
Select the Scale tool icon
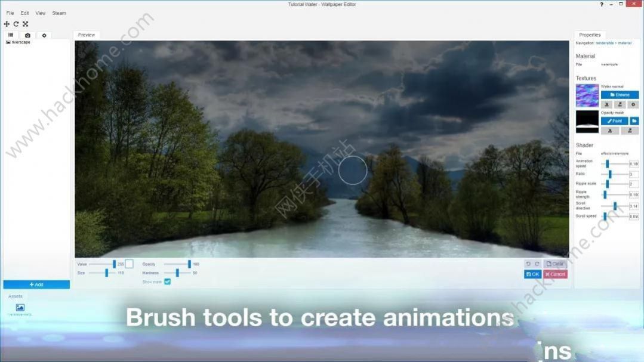(x=25, y=24)
